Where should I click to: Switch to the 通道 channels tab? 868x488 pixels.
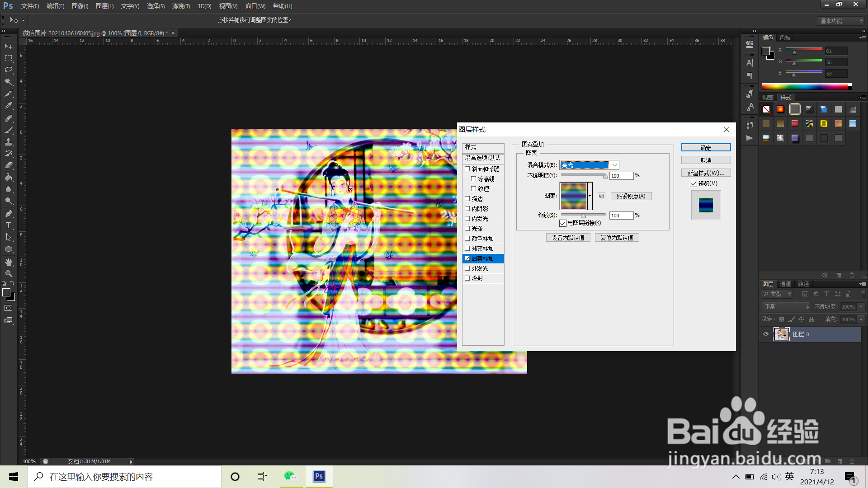pos(785,284)
